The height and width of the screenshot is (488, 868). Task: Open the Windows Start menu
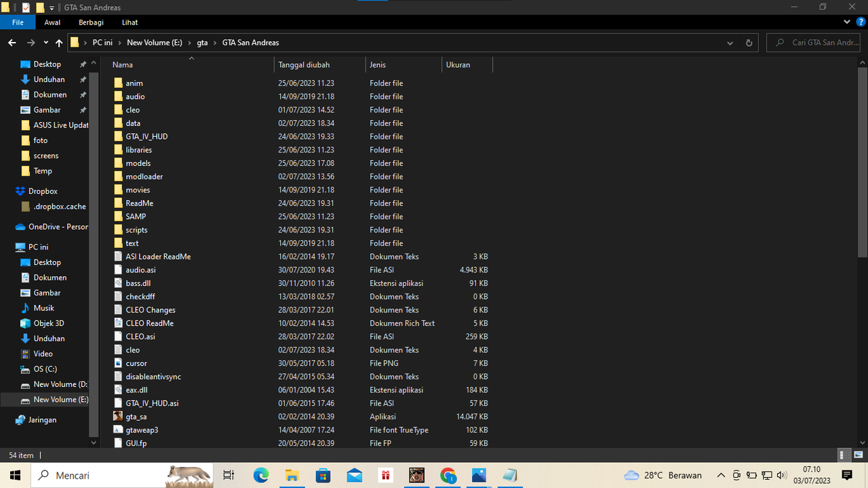(15, 475)
